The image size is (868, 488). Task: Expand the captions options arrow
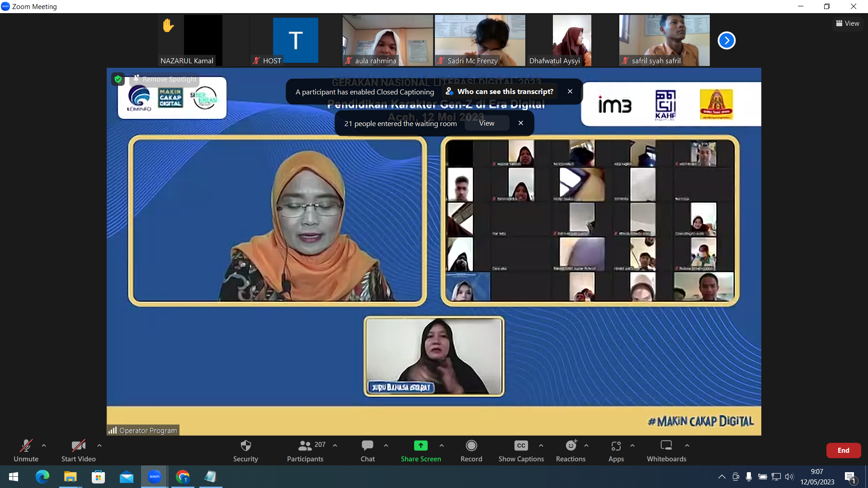point(541,446)
